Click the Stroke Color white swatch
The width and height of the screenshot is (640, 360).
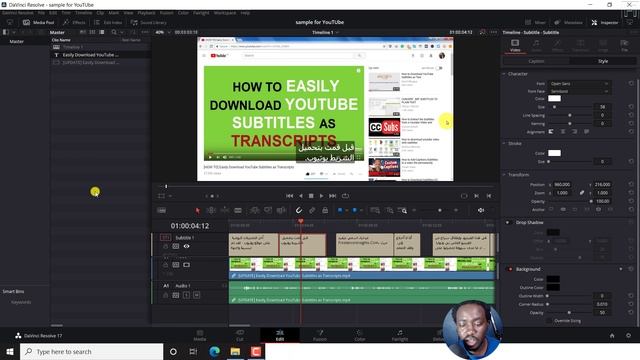coord(554,153)
